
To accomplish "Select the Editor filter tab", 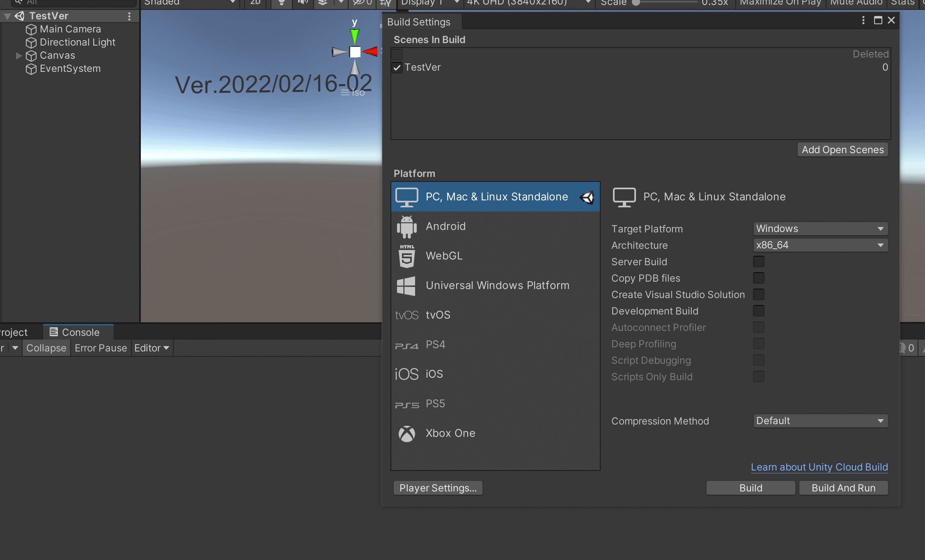I will pos(151,348).
